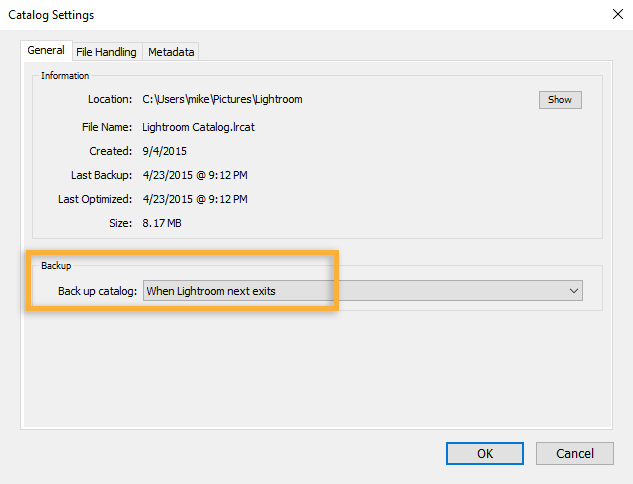Confirm settings with the OK button
Viewport: 633px width, 484px height.
(x=485, y=453)
